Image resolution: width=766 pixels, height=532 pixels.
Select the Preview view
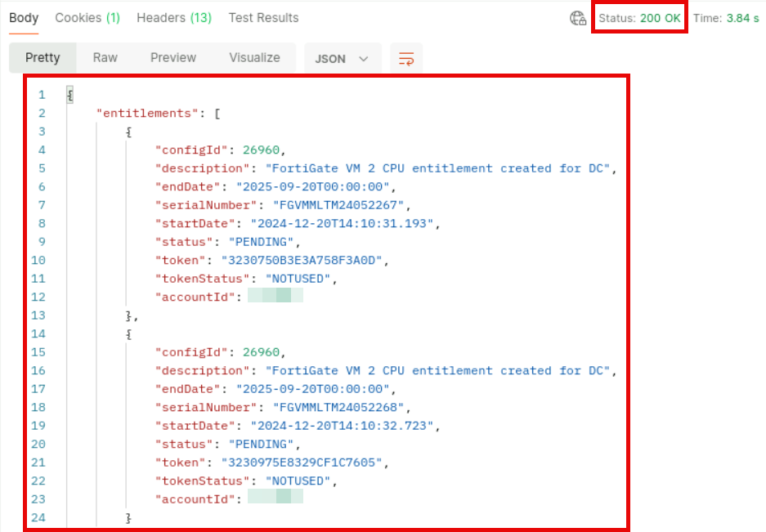(173, 58)
